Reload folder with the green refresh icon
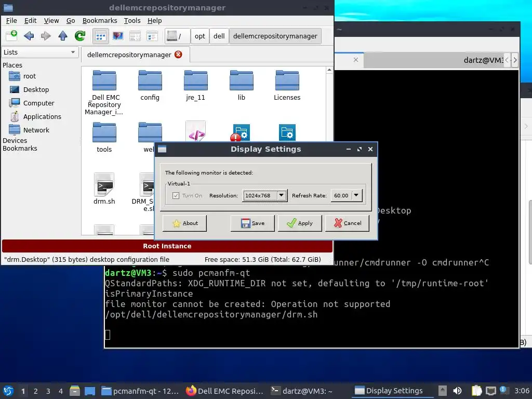Screen dimensions: 532x399 80,36
